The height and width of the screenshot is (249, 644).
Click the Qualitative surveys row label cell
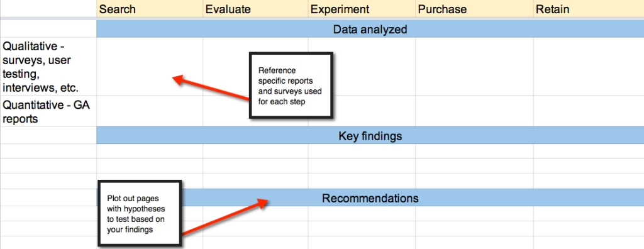(x=48, y=67)
